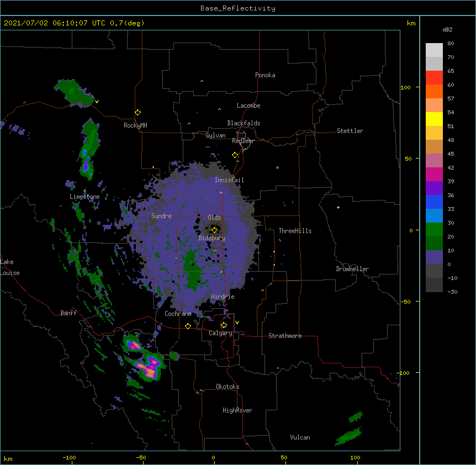Screen dimensions: 476x465
Task: Select the Vulcan label
Action: [300, 437]
